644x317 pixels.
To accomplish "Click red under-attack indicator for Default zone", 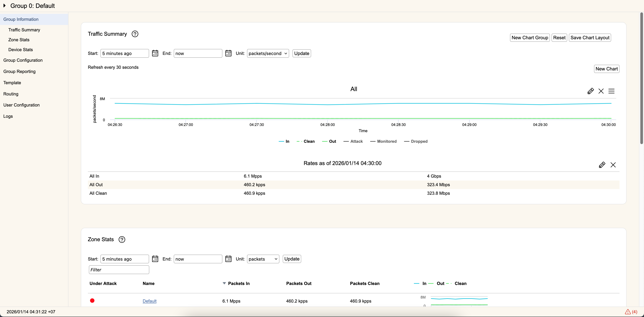I will 92,301.
